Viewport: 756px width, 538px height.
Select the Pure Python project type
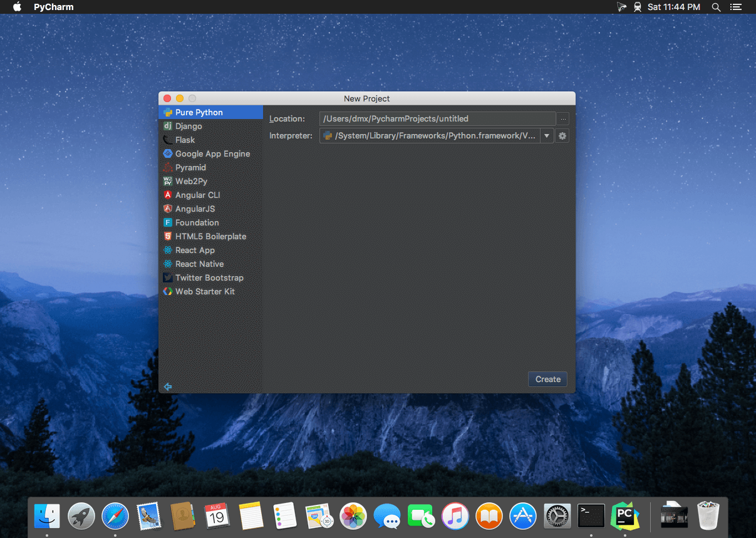210,112
